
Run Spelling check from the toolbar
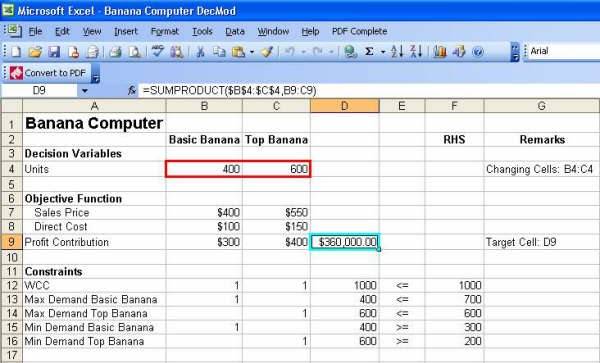(157, 51)
